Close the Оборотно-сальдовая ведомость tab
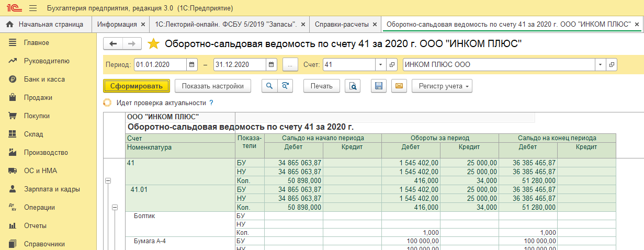This screenshot has width=644, height=250. click(637, 24)
